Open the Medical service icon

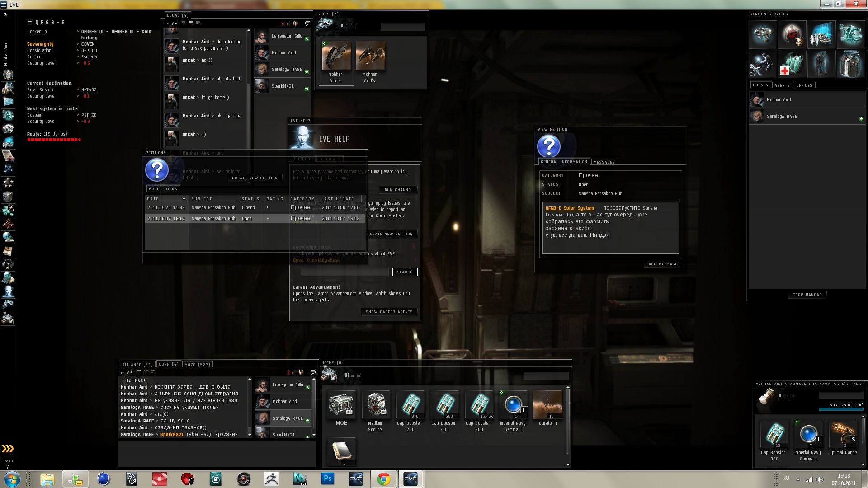pyautogui.click(x=792, y=65)
